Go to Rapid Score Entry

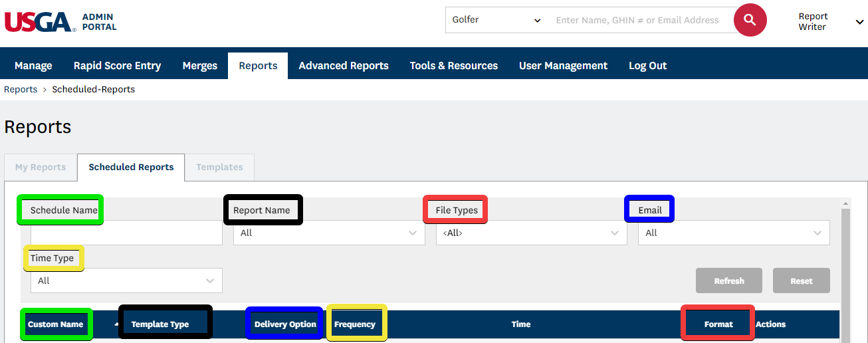coord(117,66)
